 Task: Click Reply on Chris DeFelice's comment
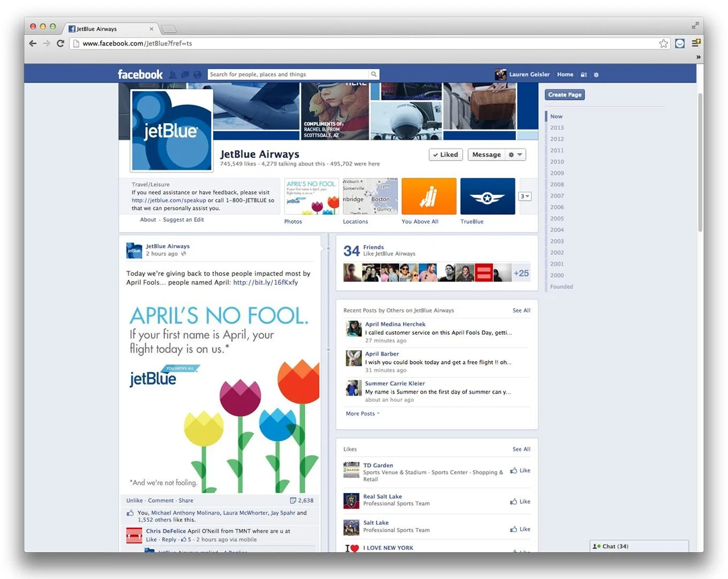pyautogui.click(x=169, y=539)
